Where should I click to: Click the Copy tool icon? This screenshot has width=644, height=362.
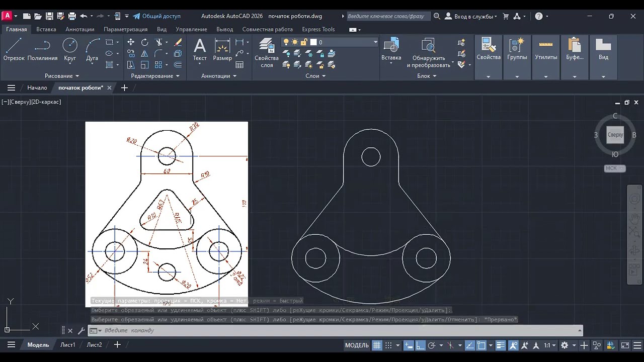[x=131, y=53]
